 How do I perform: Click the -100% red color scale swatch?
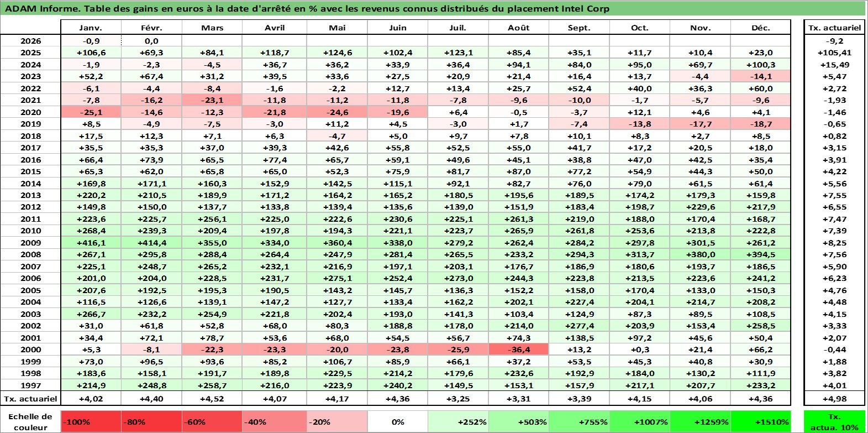pos(91,421)
